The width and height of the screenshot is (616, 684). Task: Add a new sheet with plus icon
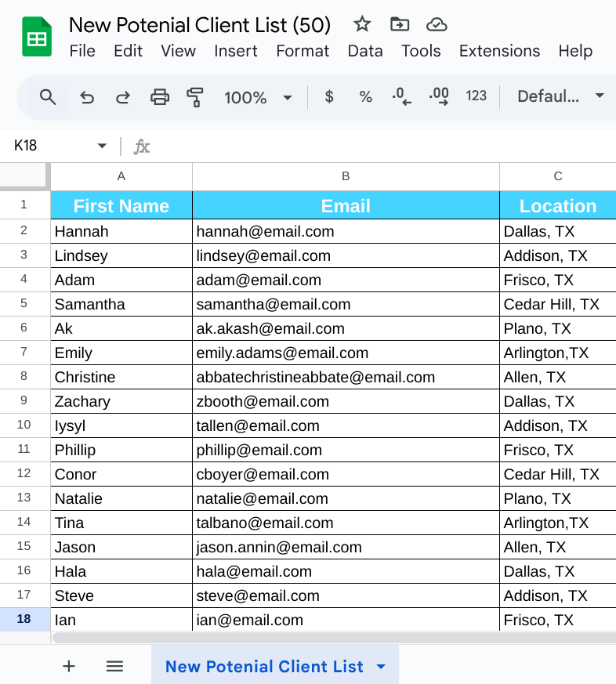point(69,666)
